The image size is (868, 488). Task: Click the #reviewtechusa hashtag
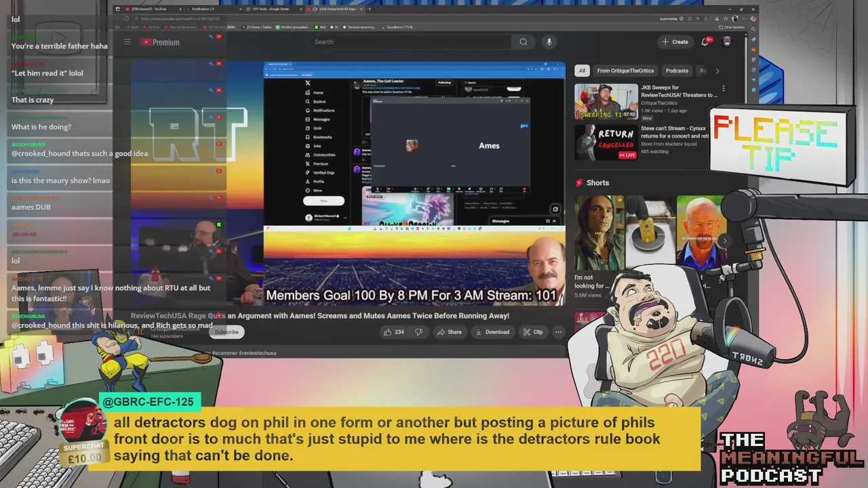(258, 353)
